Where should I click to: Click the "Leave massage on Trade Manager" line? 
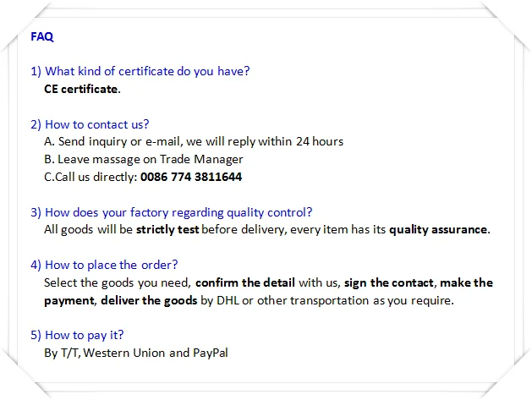tap(144, 159)
